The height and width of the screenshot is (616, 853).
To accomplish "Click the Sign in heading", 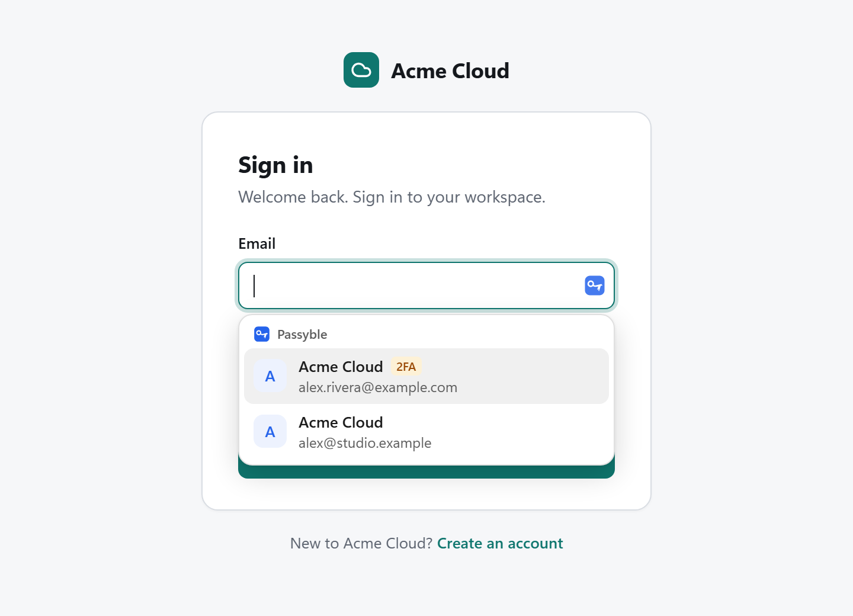I will [275, 165].
